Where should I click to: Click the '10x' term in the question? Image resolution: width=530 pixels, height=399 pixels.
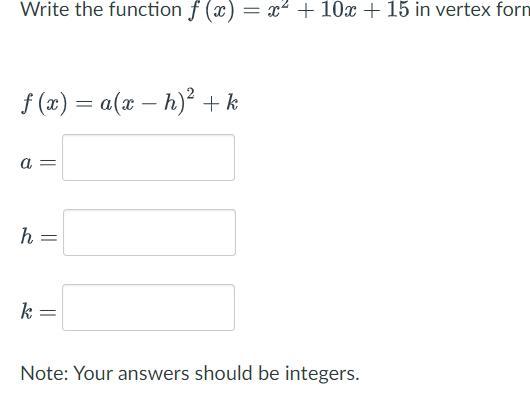coord(338,9)
